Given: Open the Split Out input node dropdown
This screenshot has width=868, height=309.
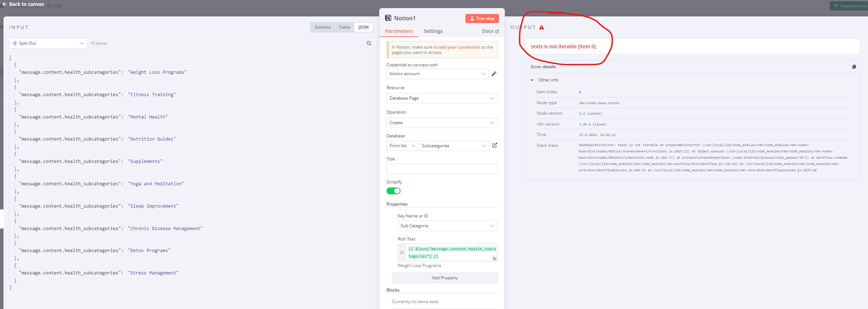Looking at the screenshot, I should [x=48, y=43].
